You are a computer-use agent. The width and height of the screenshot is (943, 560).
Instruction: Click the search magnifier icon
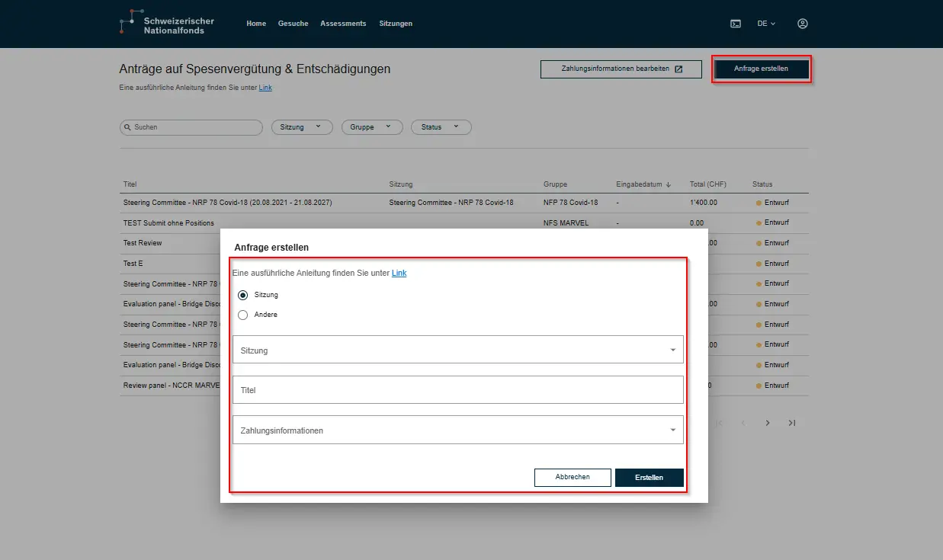click(x=127, y=127)
